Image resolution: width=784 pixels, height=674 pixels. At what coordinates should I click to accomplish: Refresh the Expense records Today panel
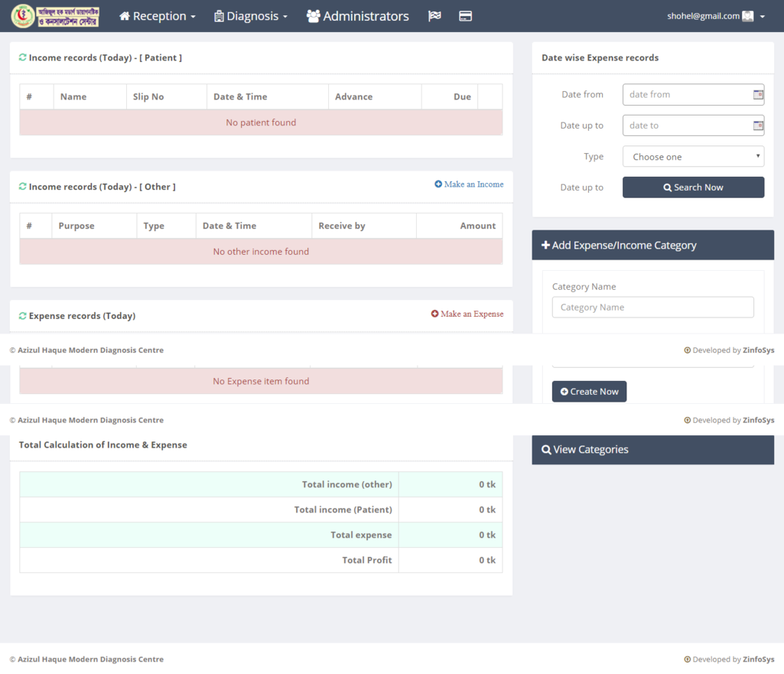tap(23, 316)
